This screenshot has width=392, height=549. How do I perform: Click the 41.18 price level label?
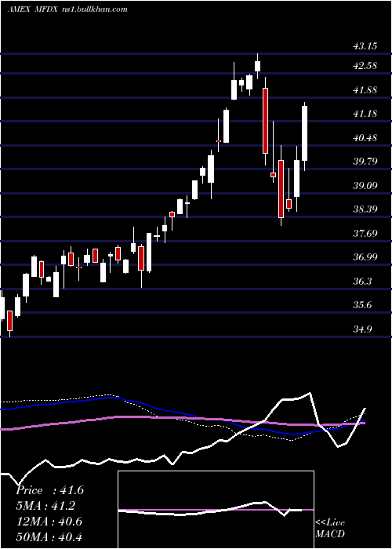coord(365,114)
